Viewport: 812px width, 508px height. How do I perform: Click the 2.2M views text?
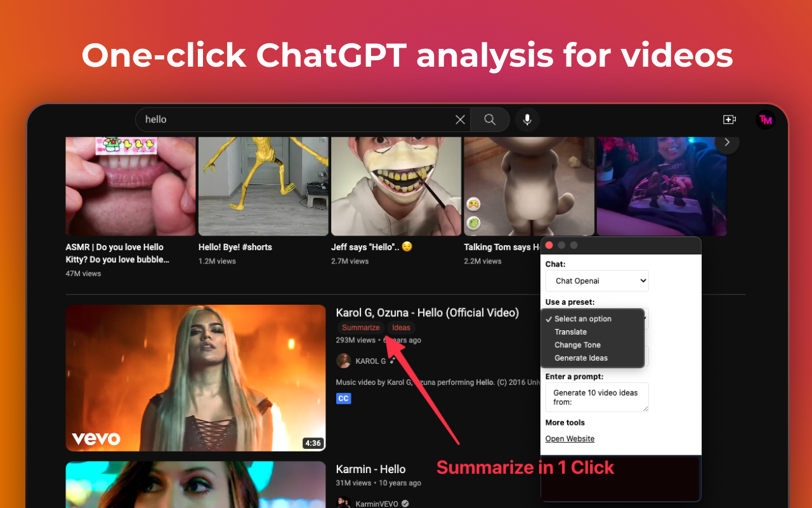(x=483, y=261)
